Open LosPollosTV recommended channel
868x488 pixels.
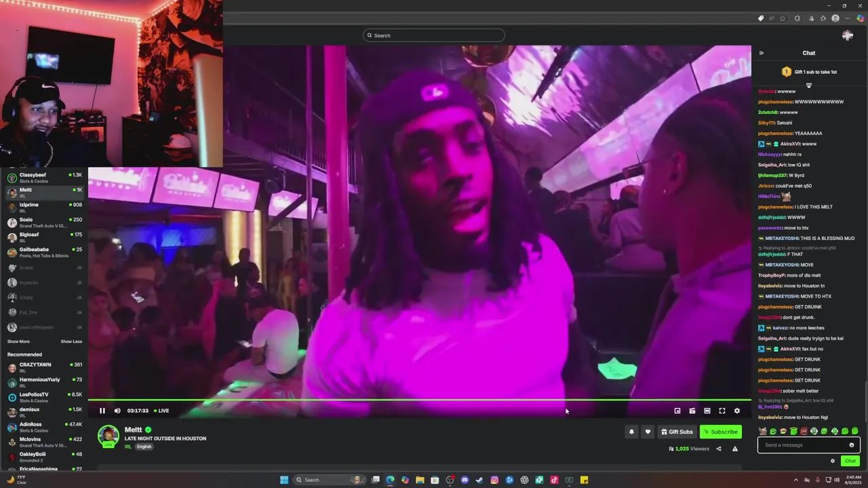pyautogui.click(x=44, y=397)
